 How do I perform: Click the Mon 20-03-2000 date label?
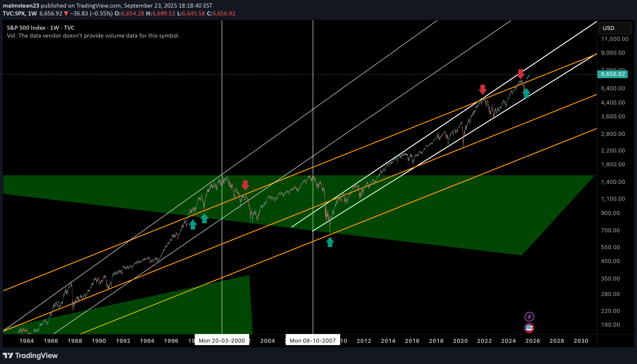tap(222, 340)
